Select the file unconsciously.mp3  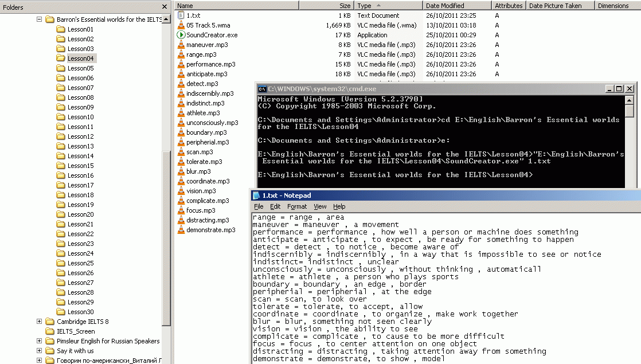pyautogui.click(x=212, y=123)
